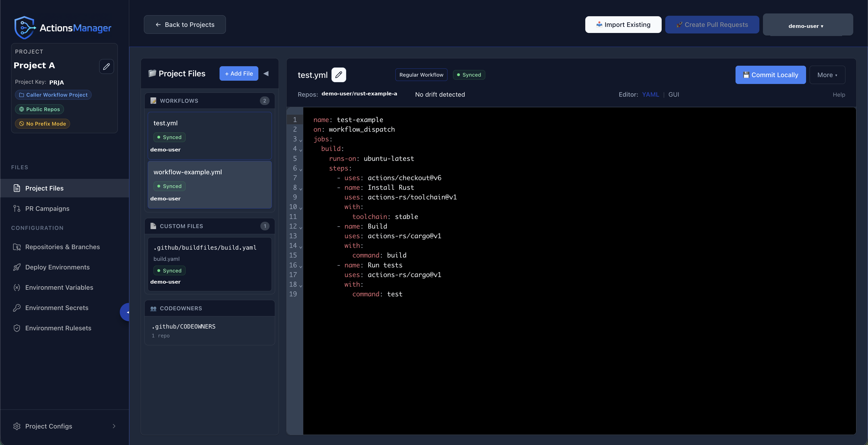Click the Project Configs gear icon
Image resolution: width=868 pixels, height=445 pixels.
tap(17, 426)
